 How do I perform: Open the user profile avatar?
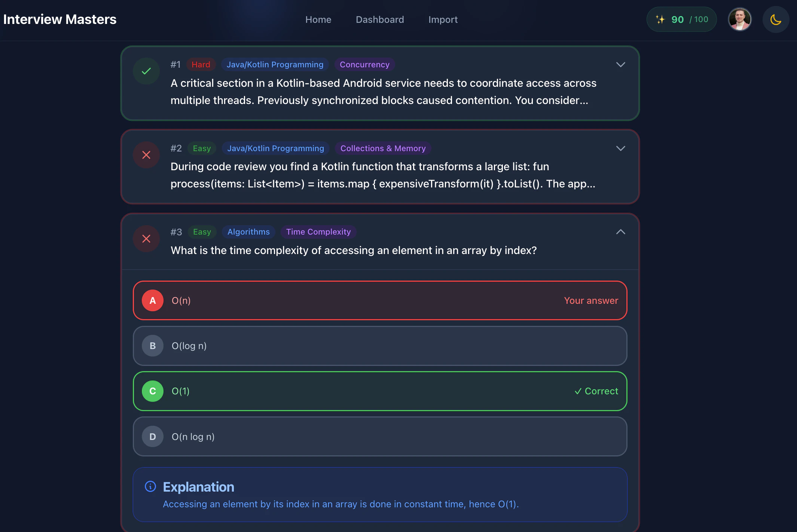pyautogui.click(x=739, y=19)
